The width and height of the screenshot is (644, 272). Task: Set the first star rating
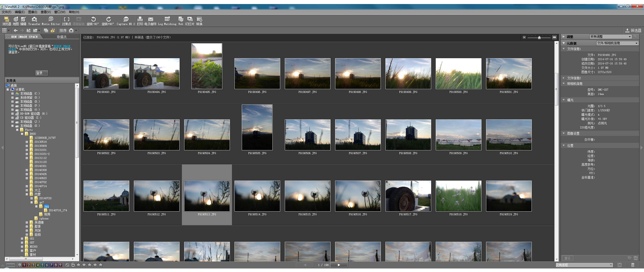pyautogui.click(x=78, y=265)
